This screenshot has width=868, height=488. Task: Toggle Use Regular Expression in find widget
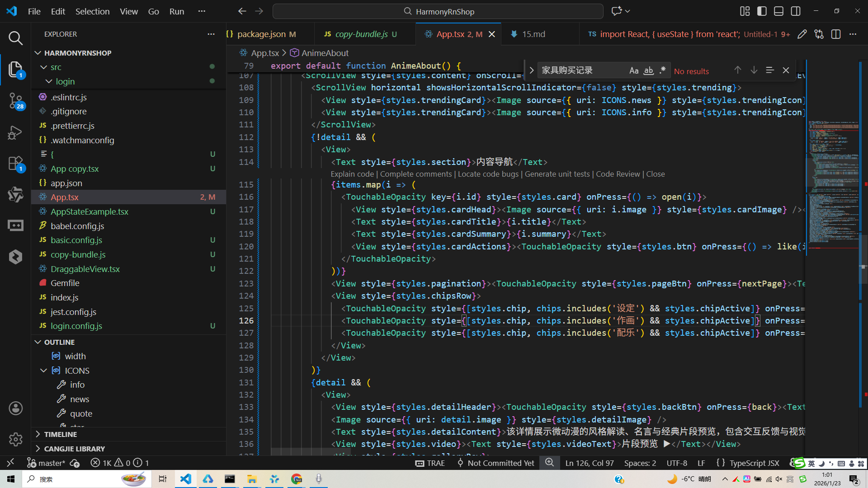click(662, 70)
